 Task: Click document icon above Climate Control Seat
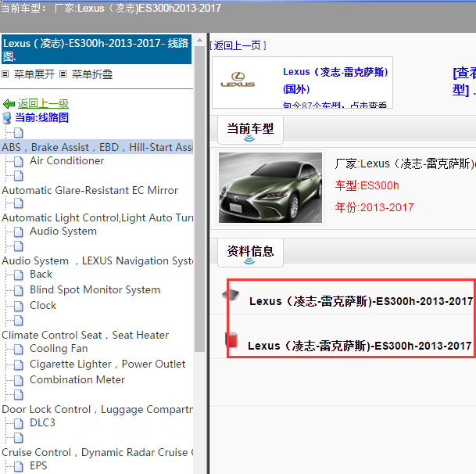coord(19,320)
